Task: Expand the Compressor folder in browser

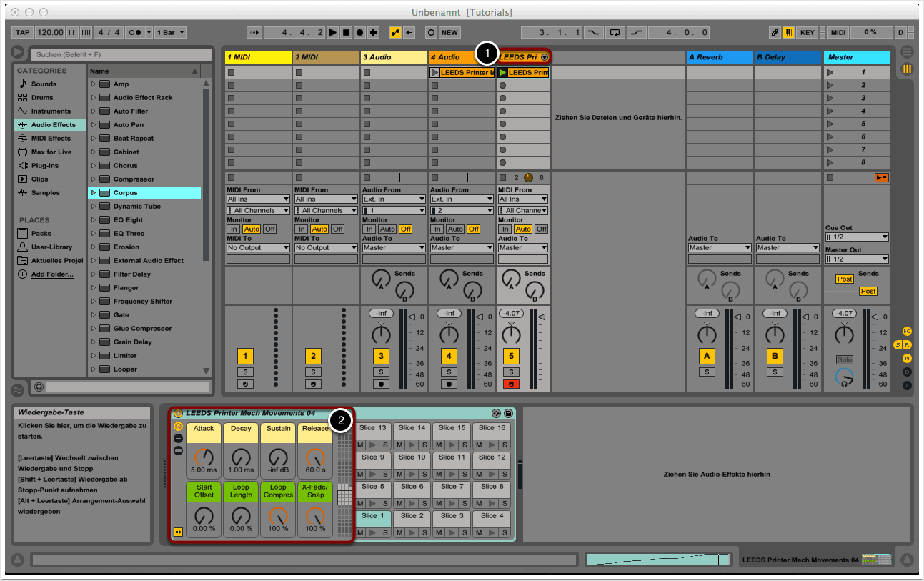Action: pos(93,179)
